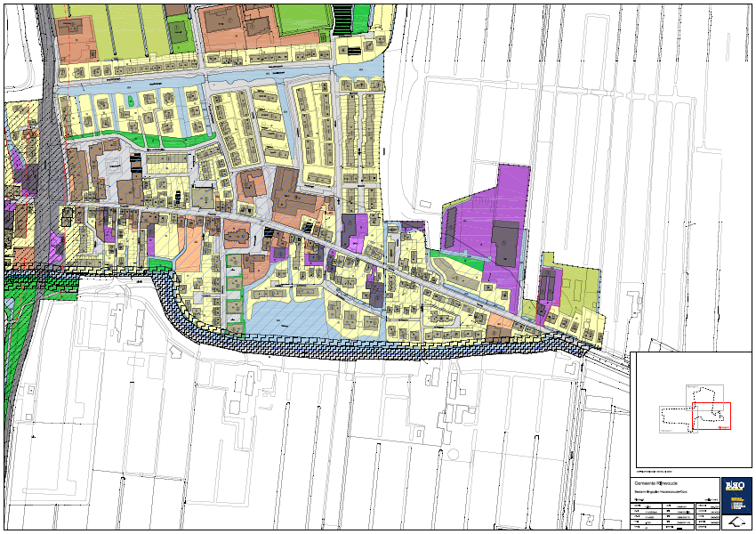This screenshot has height=534, width=756.
Task: Click the orange zone in the top-left corner
Action: pos(76,37)
